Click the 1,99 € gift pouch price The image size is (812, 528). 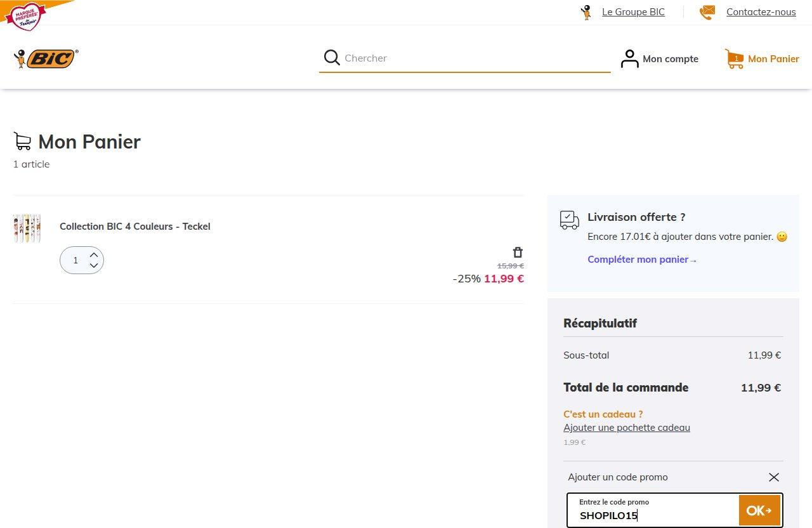point(574,442)
